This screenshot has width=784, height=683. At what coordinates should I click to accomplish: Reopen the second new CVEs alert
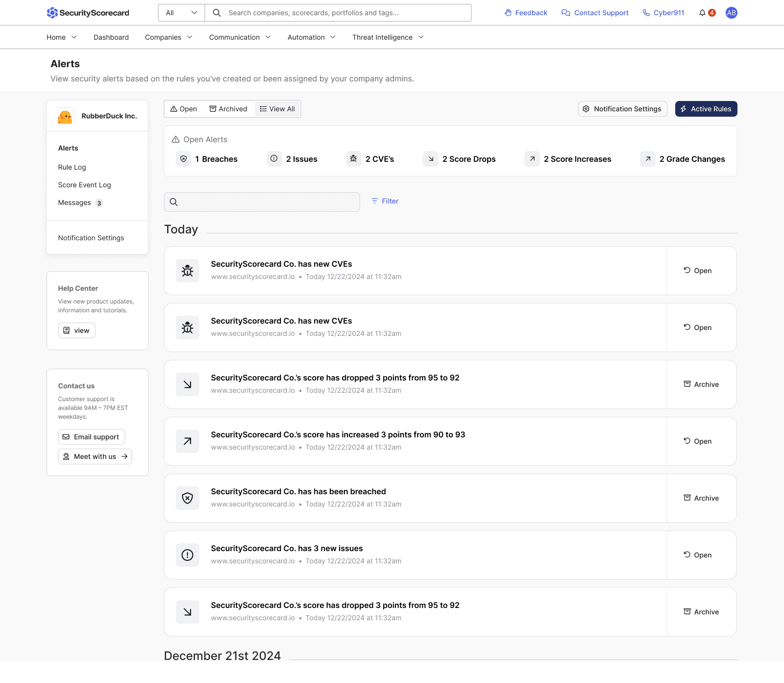(698, 328)
